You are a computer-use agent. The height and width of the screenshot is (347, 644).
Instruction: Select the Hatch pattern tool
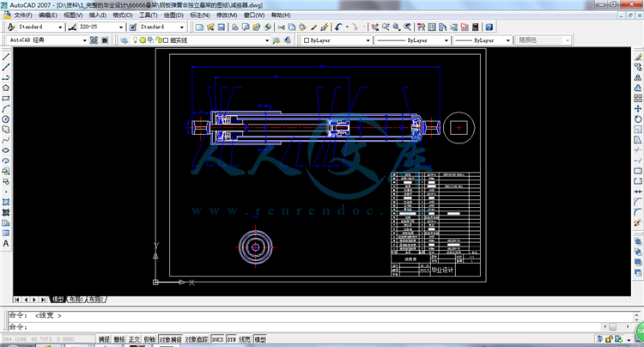point(6,202)
